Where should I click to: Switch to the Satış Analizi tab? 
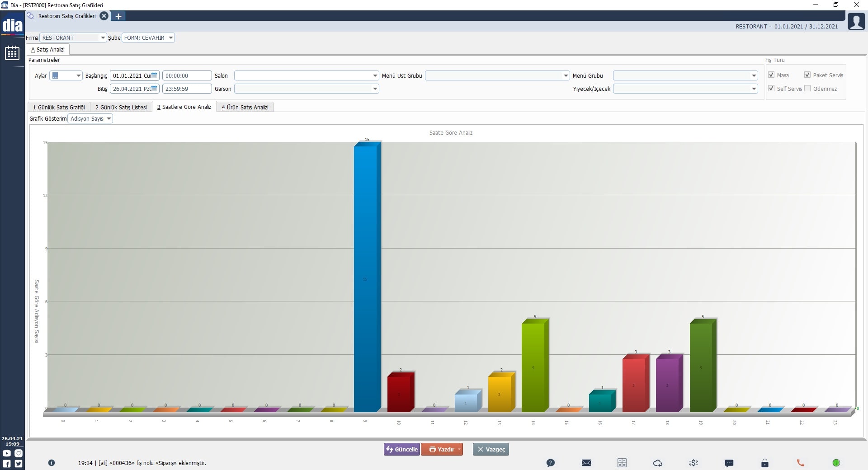(x=47, y=50)
